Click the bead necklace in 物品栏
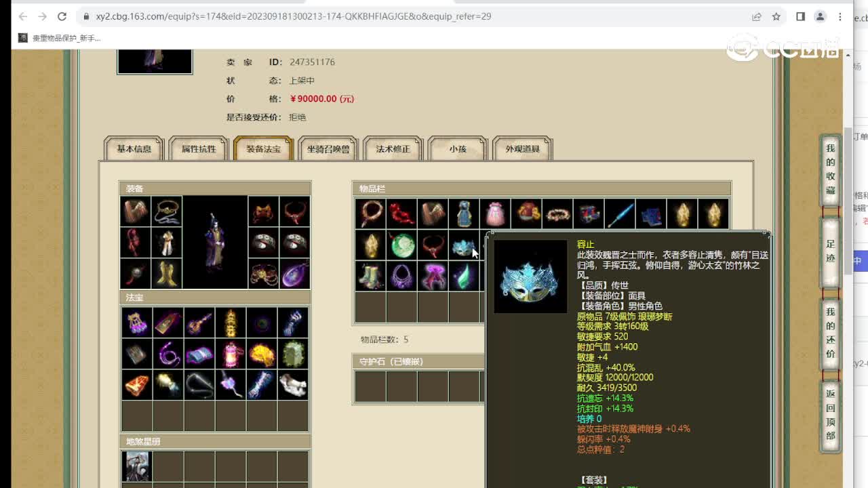Screen dimensions: 868x488 pyautogui.click(x=371, y=213)
